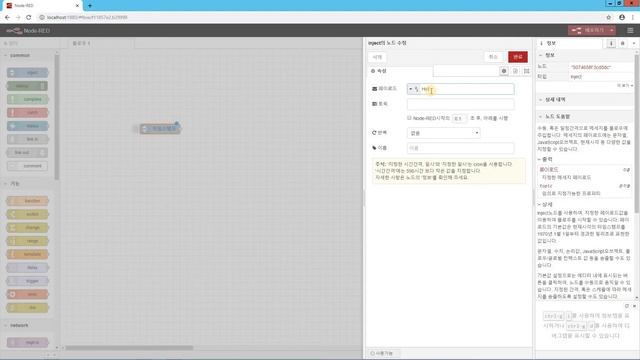Select the link in node in the palette
Screen dimensions: 640x360
27,139
